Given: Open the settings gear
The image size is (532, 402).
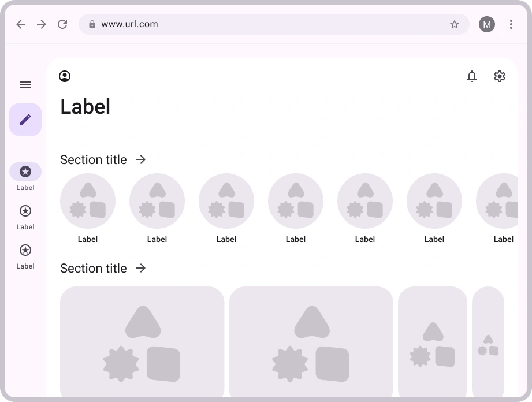Looking at the screenshot, I should pos(500,76).
